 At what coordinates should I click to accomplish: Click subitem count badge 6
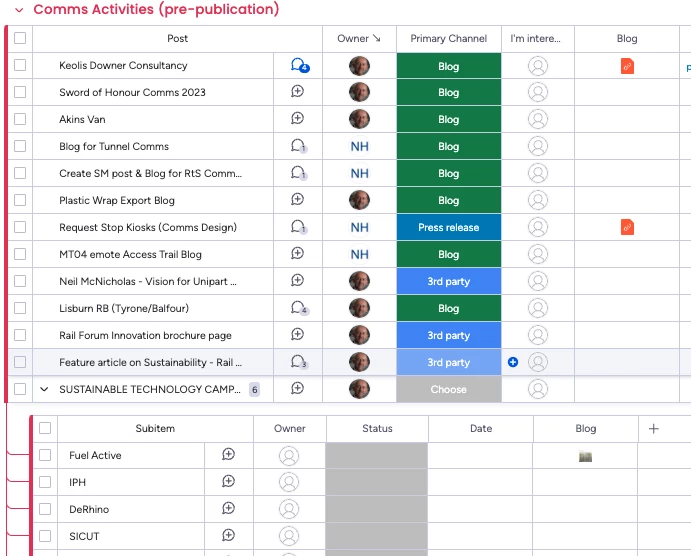point(254,389)
